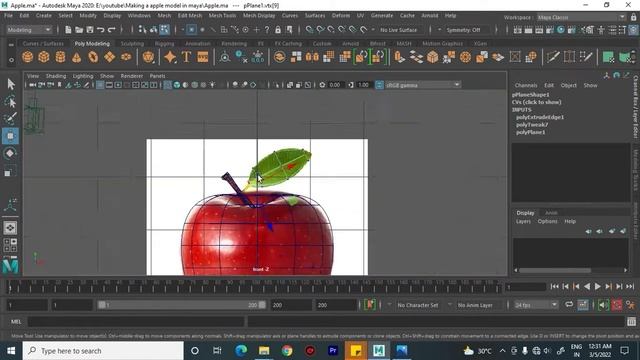Open the sRGB gamma dropdown
Image resolution: width=640 pixels, height=360 pixels.
pyautogui.click(x=423, y=85)
